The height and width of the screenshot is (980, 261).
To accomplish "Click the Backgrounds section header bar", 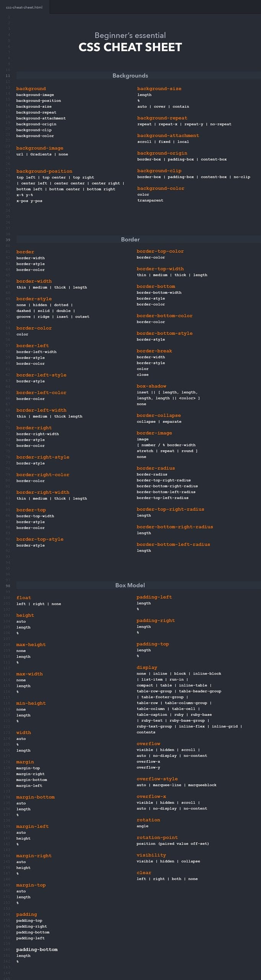I will tap(130, 76).
